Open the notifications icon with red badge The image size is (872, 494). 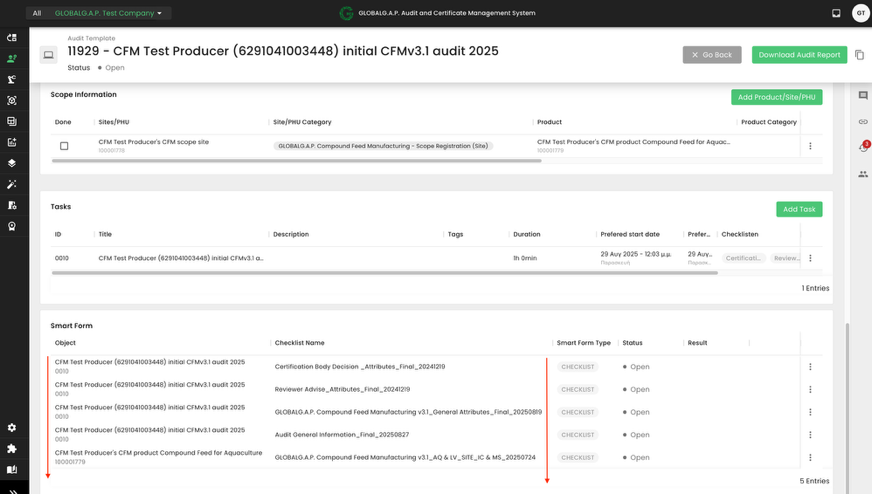pyautogui.click(x=864, y=147)
